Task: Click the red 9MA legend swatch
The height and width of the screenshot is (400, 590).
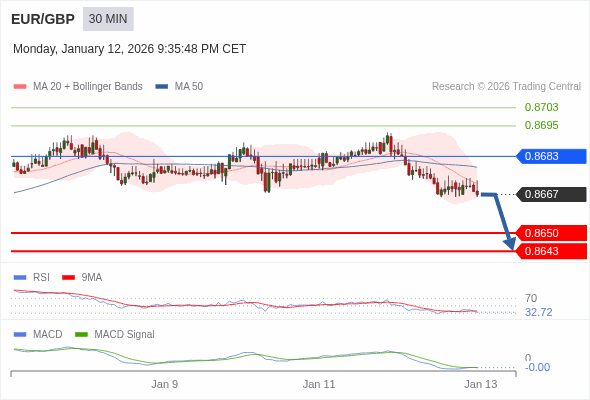Action: click(68, 278)
